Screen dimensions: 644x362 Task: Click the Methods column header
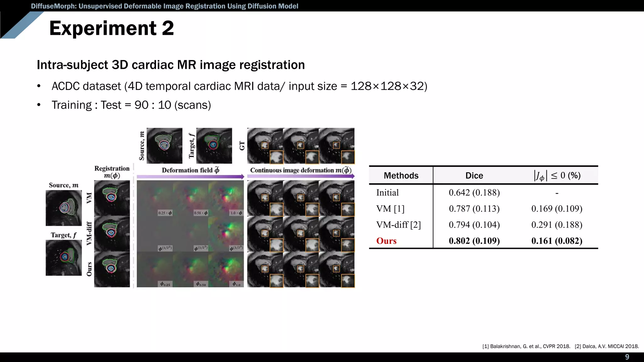coord(401,176)
